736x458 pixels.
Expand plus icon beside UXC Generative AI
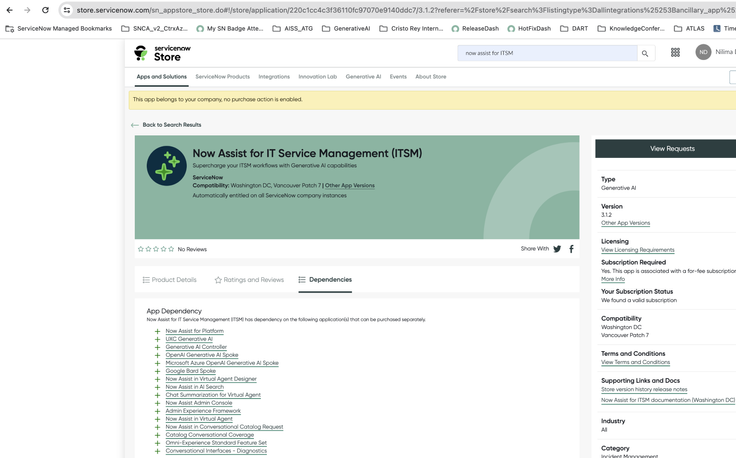click(x=157, y=339)
